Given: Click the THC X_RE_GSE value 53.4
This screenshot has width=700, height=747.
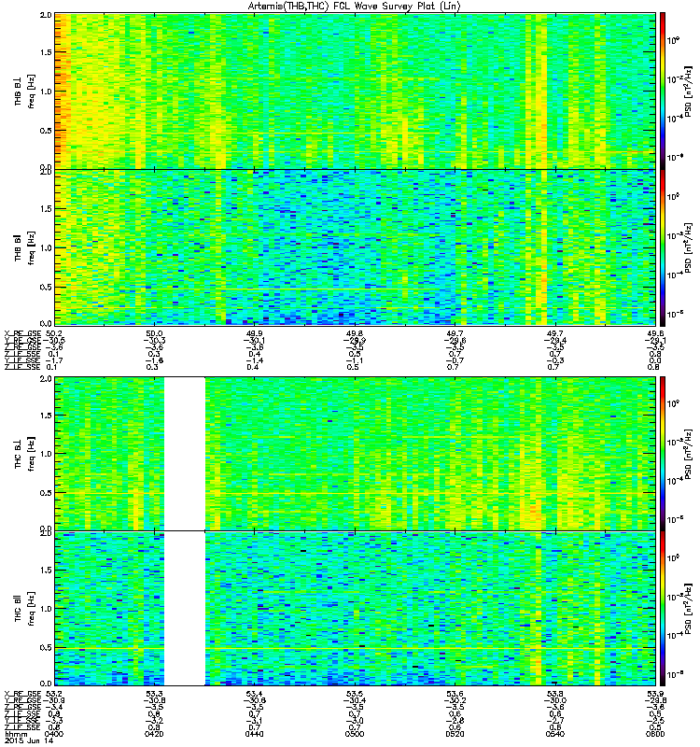Looking at the screenshot, I should click(x=254, y=693).
